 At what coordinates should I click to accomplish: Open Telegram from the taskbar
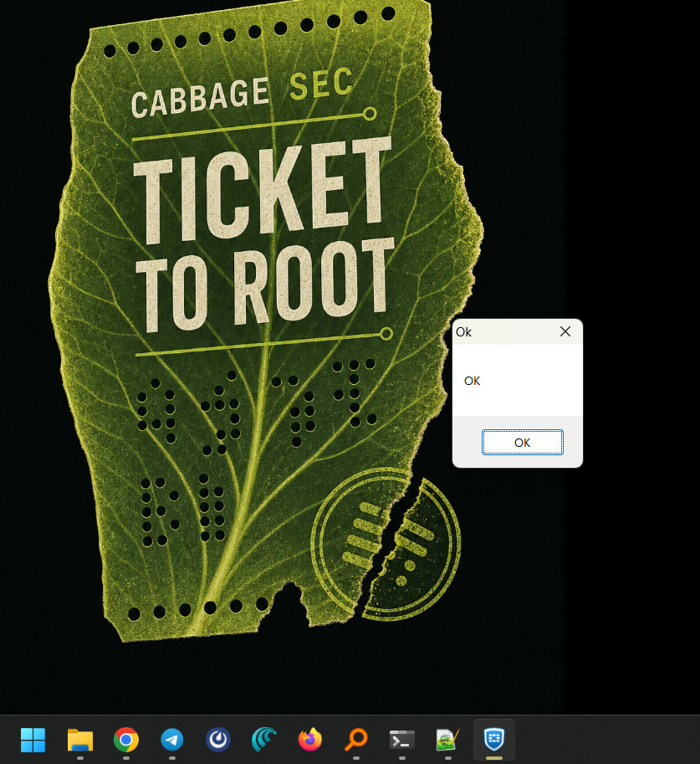click(172, 740)
